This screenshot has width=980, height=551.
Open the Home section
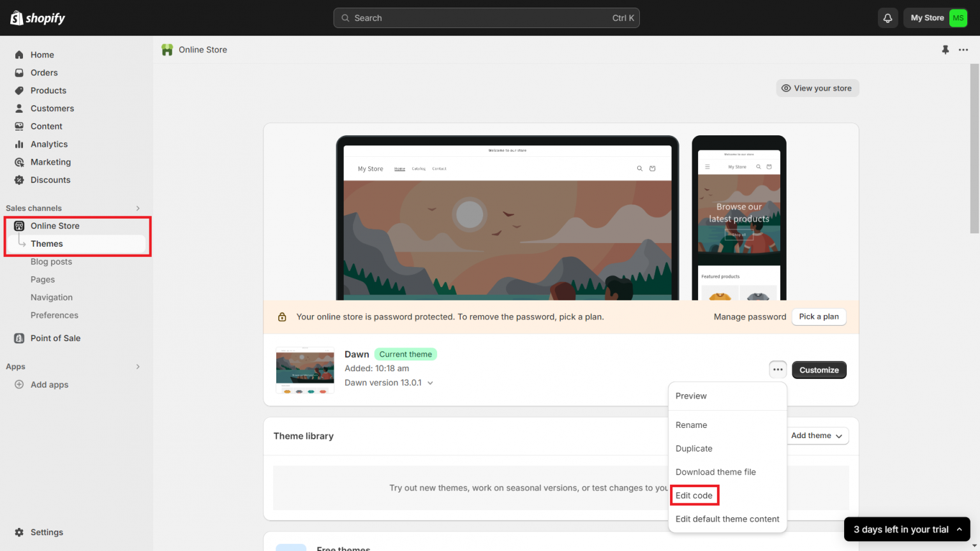coord(41,54)
